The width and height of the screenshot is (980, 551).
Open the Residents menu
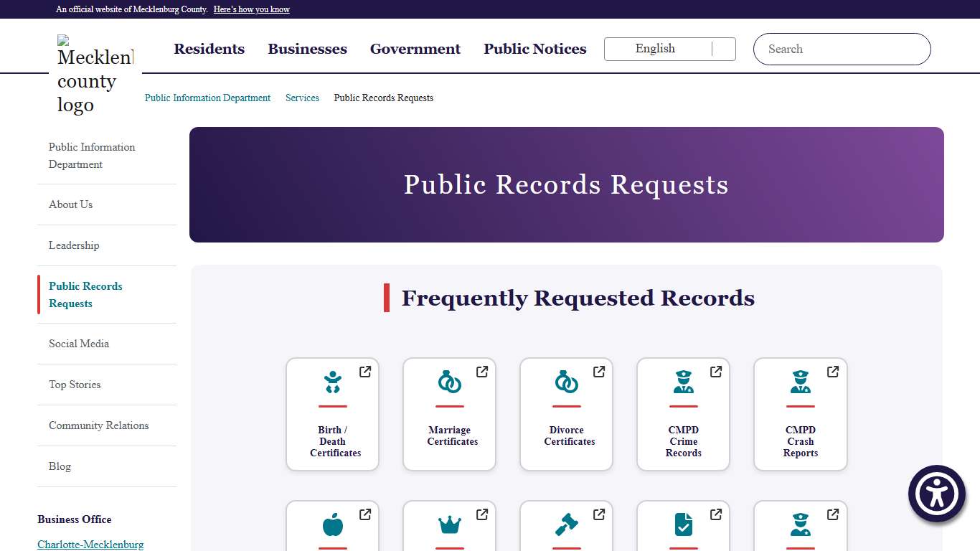(209, 49)
